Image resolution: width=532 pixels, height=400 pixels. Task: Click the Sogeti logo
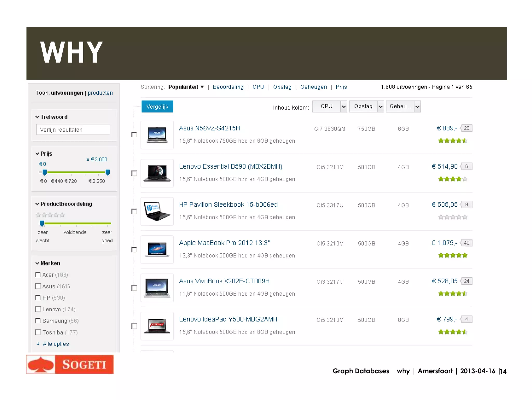point(70,364)
